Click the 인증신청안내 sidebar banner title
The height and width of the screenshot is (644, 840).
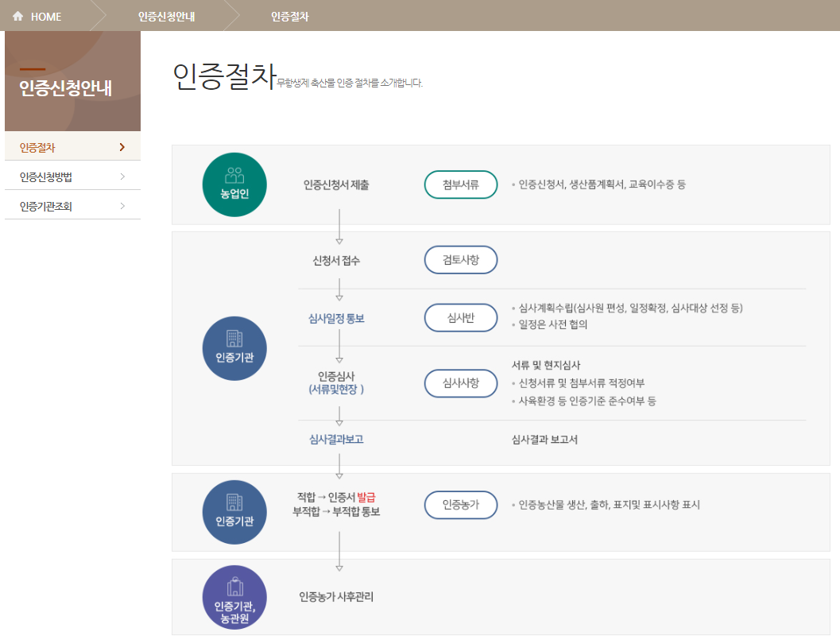click(66, 88)
